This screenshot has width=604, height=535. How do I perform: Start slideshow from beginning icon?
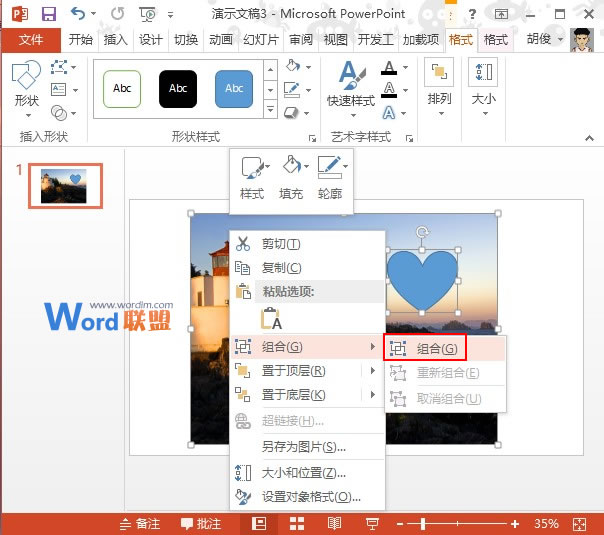tap(148, 14)
